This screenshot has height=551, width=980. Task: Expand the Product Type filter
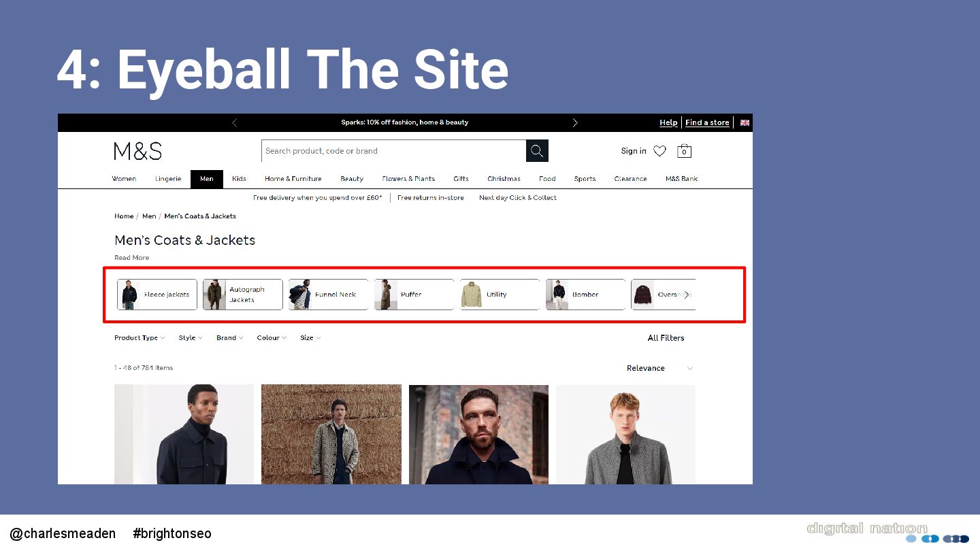140,338
